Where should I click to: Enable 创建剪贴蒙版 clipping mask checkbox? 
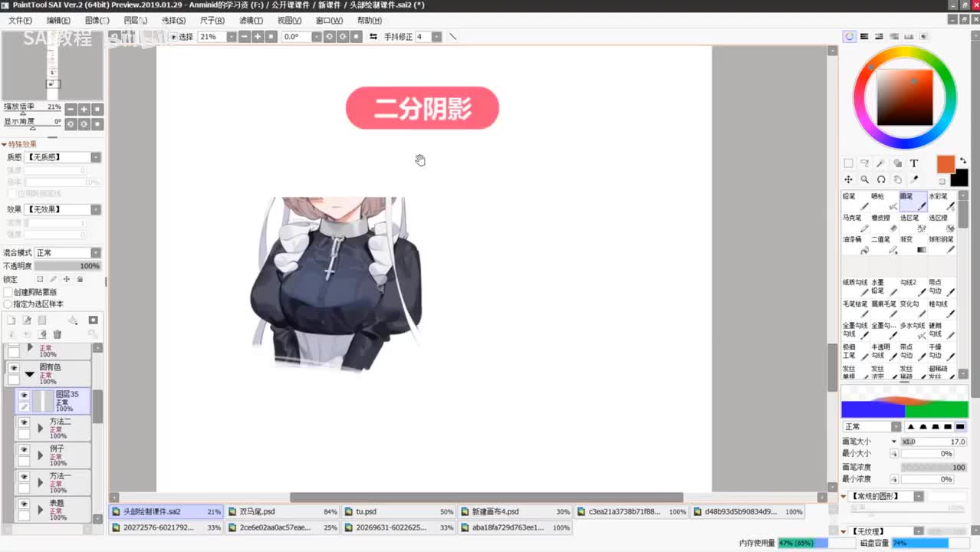[x=8, y=292]
